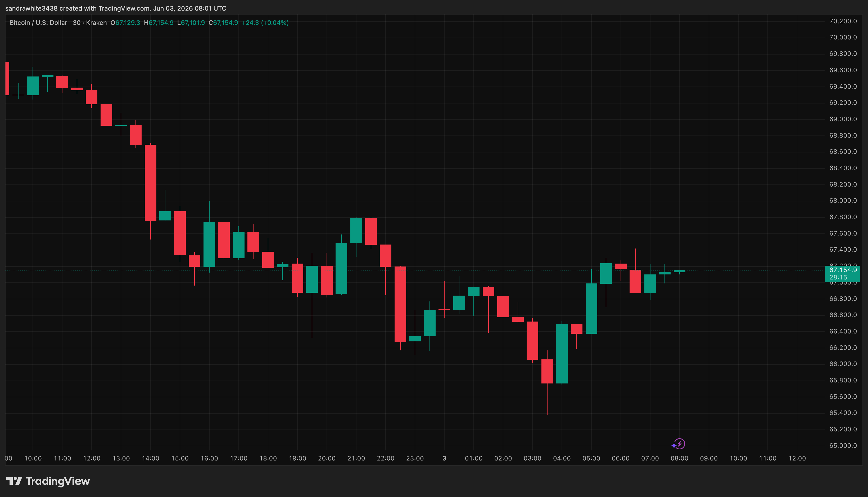Click the 69,000.0 price axis label

coord(843,119)
